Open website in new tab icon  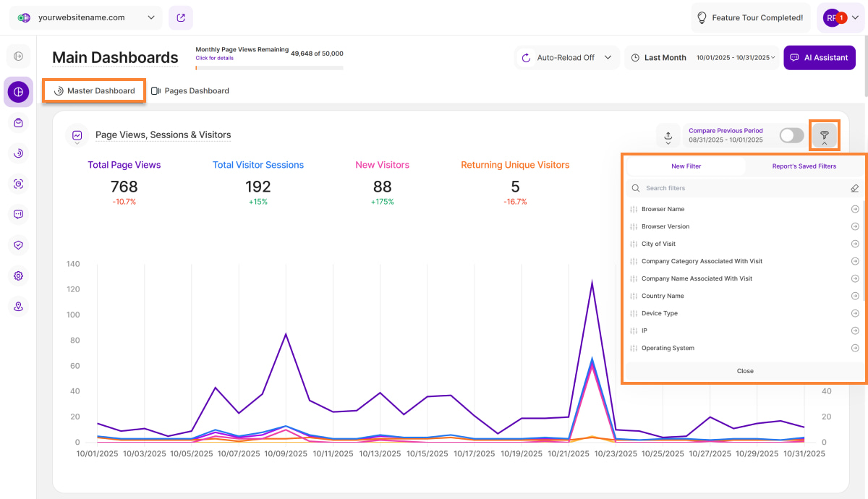[x=180, y=17]
